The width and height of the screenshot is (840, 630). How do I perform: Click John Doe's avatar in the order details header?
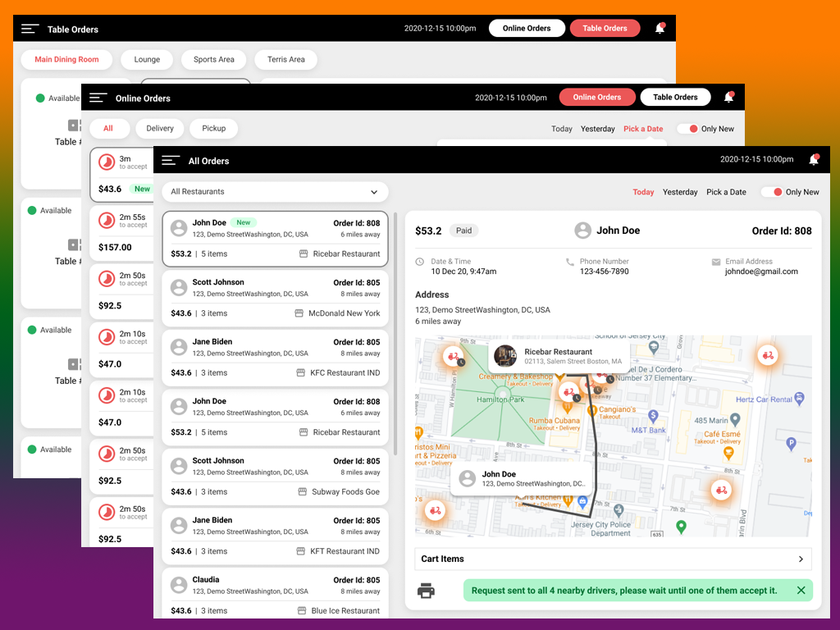582,231
